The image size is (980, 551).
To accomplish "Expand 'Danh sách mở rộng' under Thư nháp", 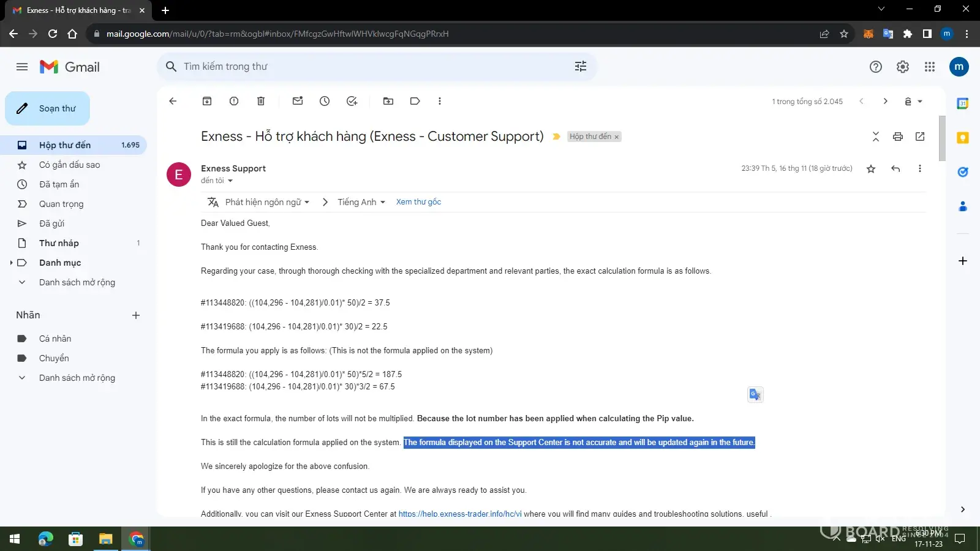I will [77, 282].
